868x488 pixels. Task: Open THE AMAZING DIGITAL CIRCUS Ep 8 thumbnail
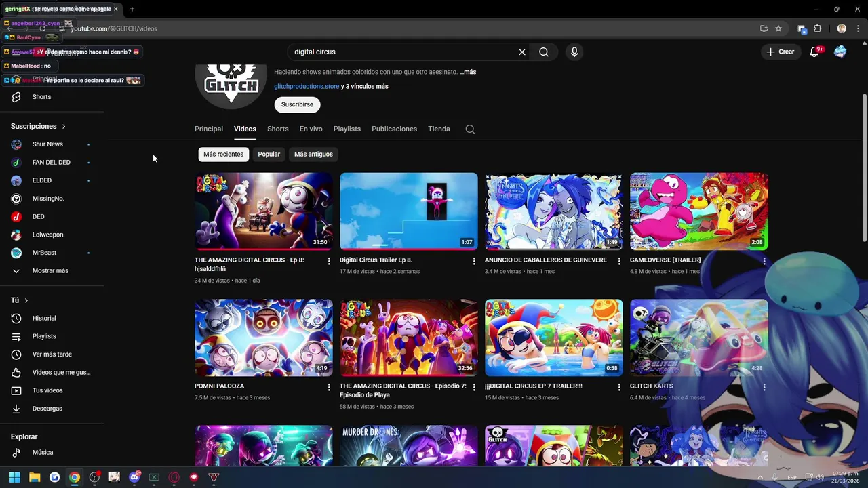tap(264, 211)
